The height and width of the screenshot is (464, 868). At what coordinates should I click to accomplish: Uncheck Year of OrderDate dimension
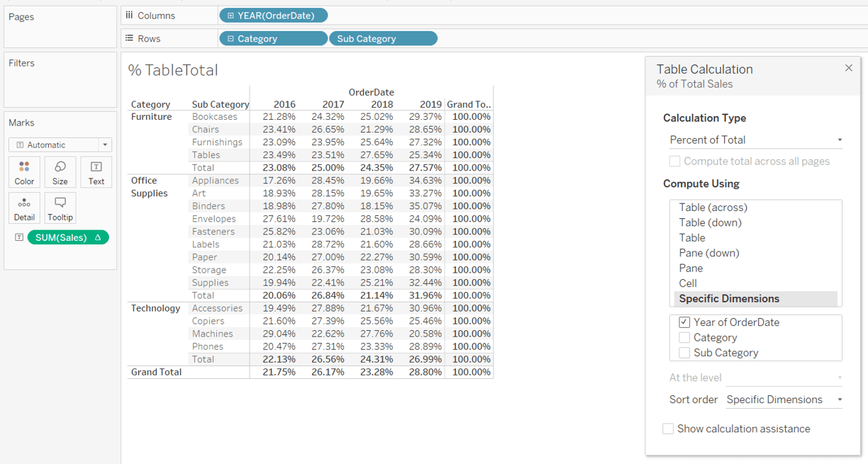pyautogui.click(x=684, y=322)
